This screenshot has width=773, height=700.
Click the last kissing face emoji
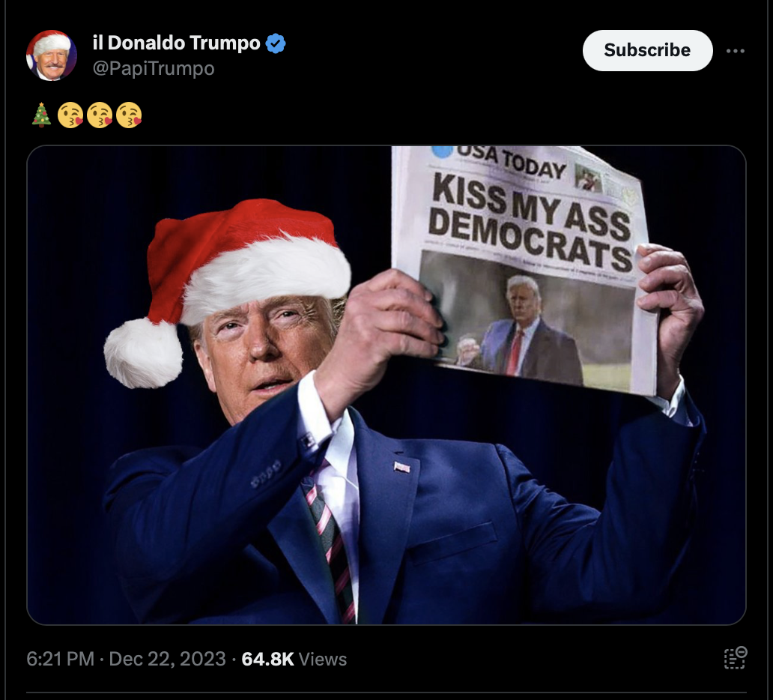pos(129,115)
